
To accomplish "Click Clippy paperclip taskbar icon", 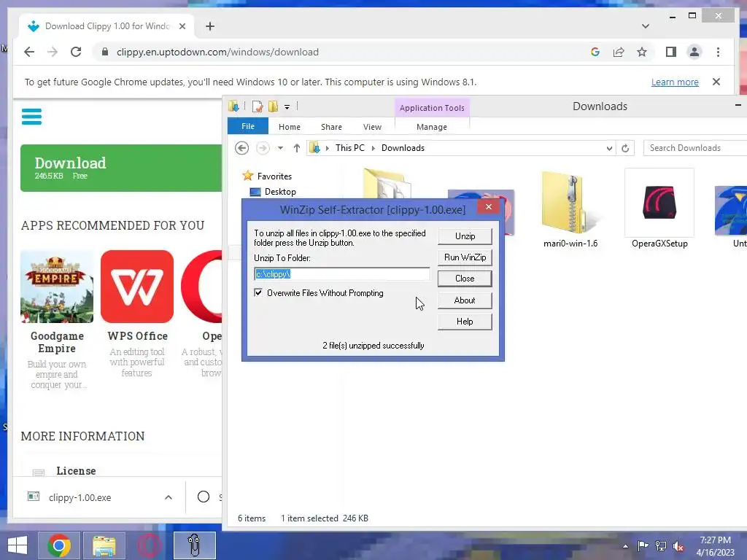I will point(194,545).
